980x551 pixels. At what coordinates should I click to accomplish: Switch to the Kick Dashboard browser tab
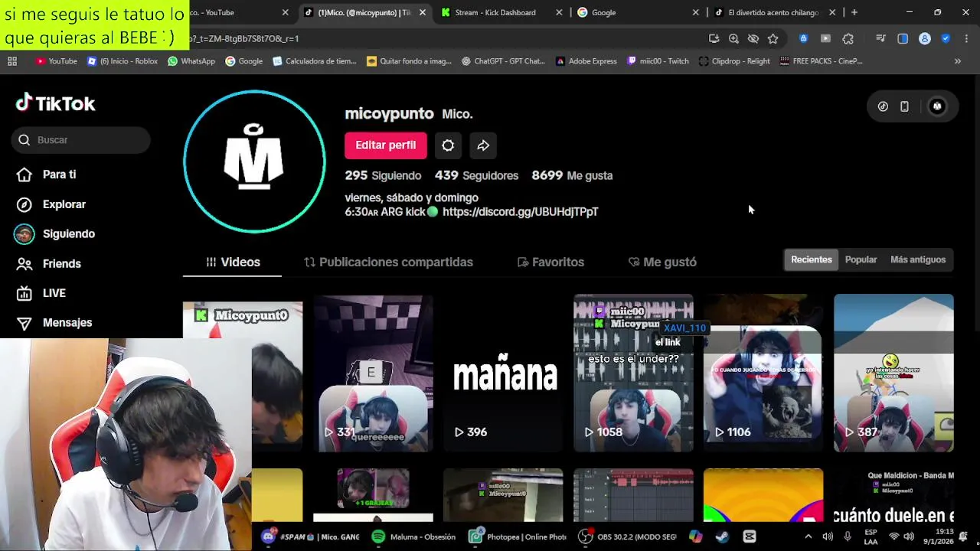(501, 12)
